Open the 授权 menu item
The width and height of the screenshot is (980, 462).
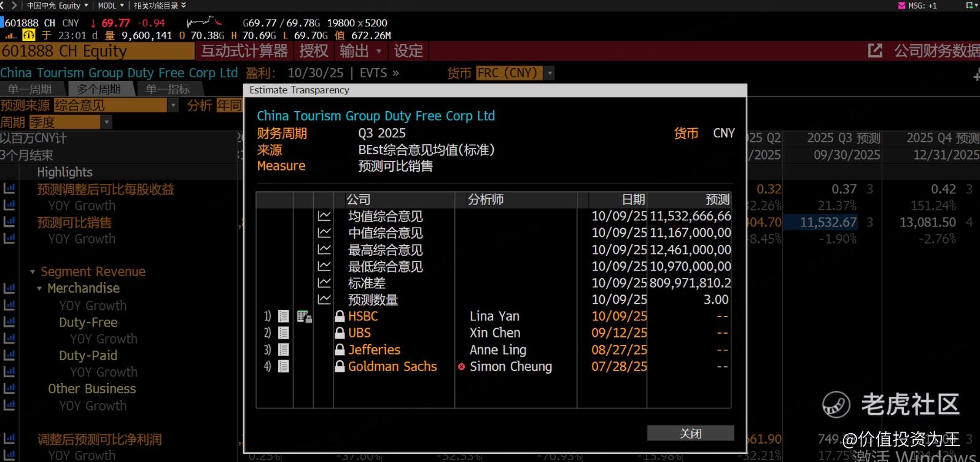click(x=314, y=51)
